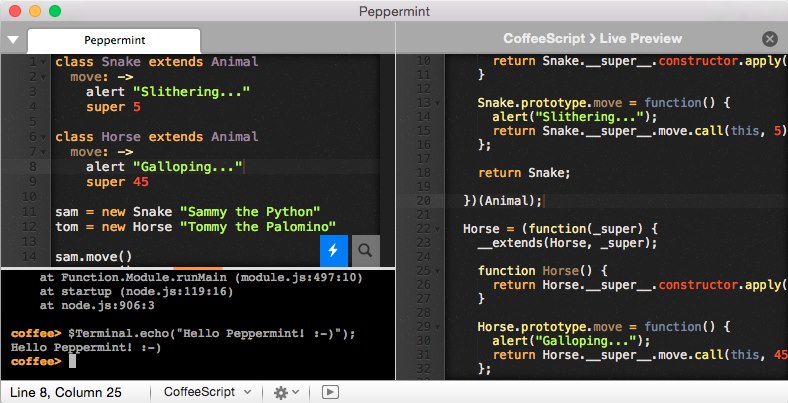Open search with the magnifier icon
Viewport: 788px width, 403px height.
point(365,250)
